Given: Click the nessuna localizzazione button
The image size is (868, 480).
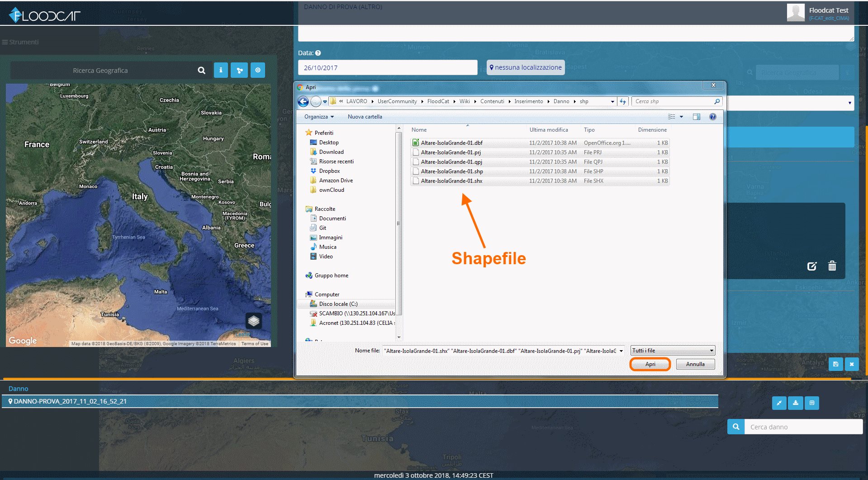Looking at the screenshot, I should coord(526,67).
